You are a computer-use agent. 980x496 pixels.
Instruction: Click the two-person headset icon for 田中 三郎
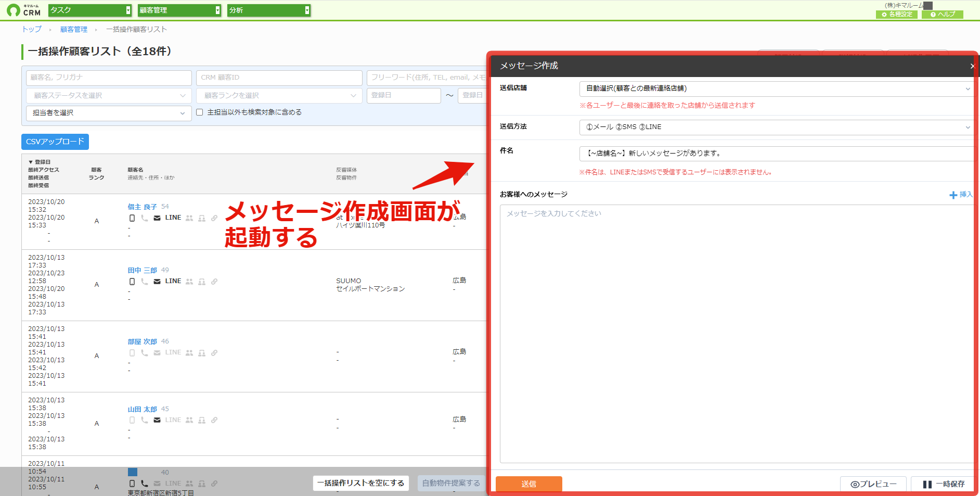pyautogui.click(x=202, y=282)
